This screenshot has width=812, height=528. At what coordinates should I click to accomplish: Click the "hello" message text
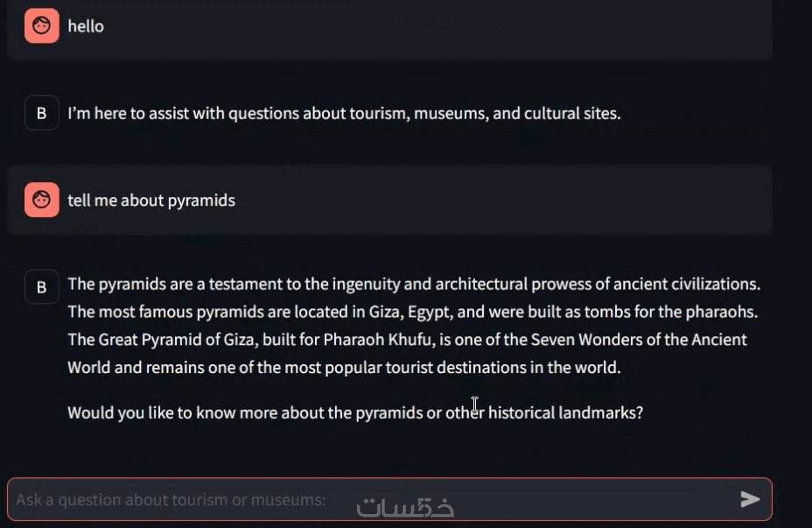coord(86,26)
